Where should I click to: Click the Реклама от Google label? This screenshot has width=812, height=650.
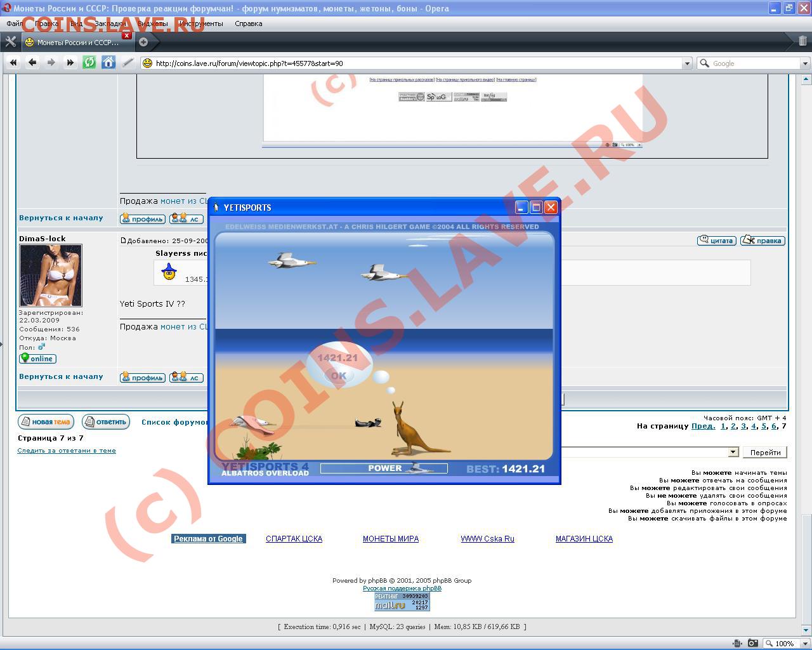pos(208,539)
